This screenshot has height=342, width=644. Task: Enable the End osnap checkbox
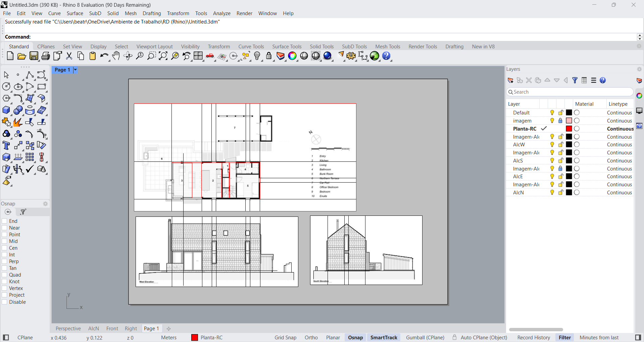[x=5, y=221]
